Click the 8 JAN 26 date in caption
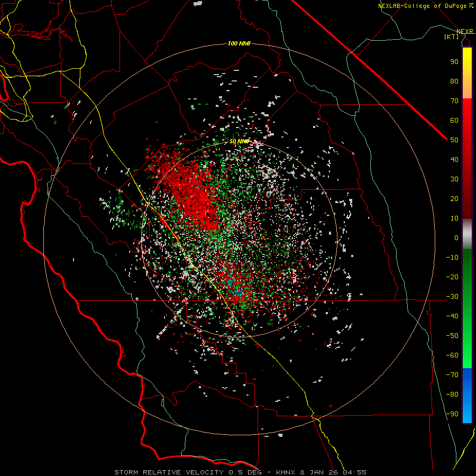Image resolution: width=476 pixels, height=476 pixels. [x=319, y=472]
